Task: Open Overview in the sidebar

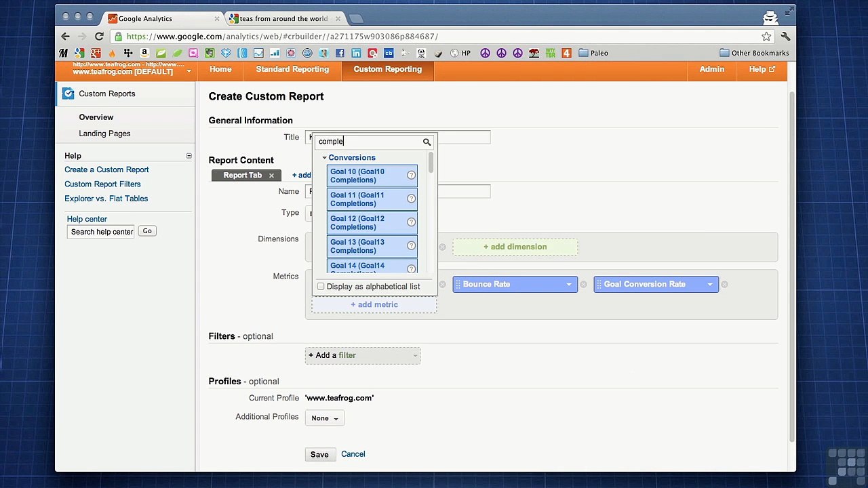Action: click(96, 117)
